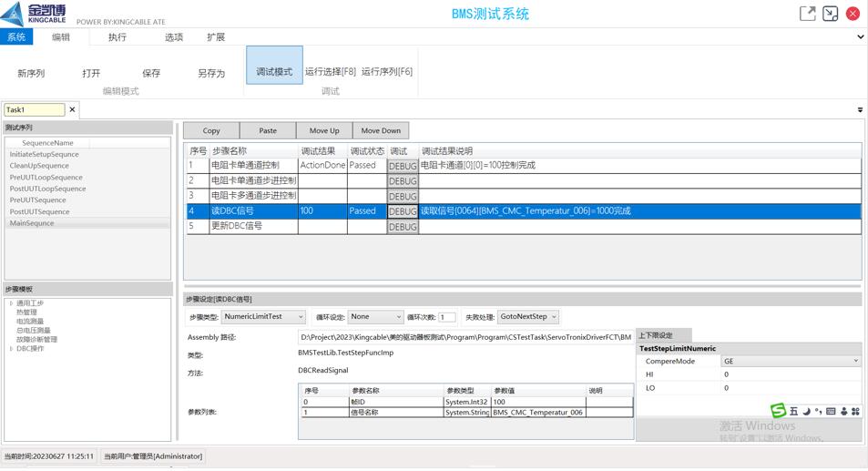
Task: Collapse the ribbon using the top-right chevron
Action: tap(860, 37)
